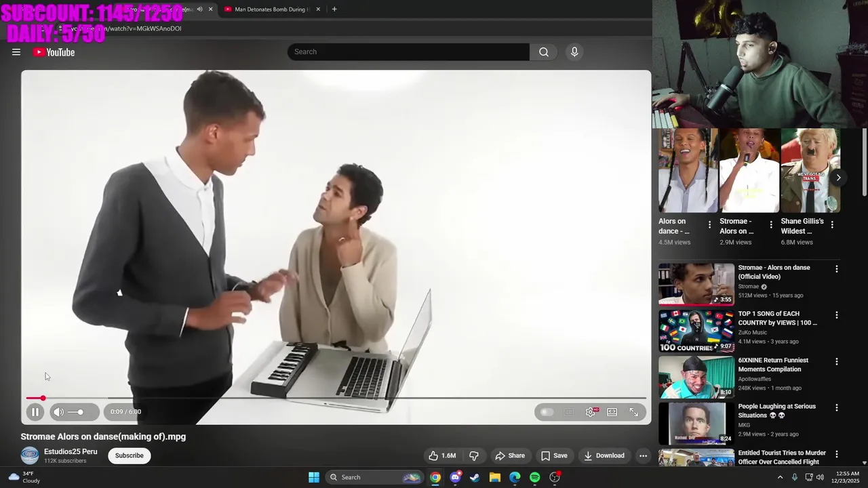Open options for Entitled Tourist video
This screenshot has height=488, width=868.
click(x=836, y=454)
